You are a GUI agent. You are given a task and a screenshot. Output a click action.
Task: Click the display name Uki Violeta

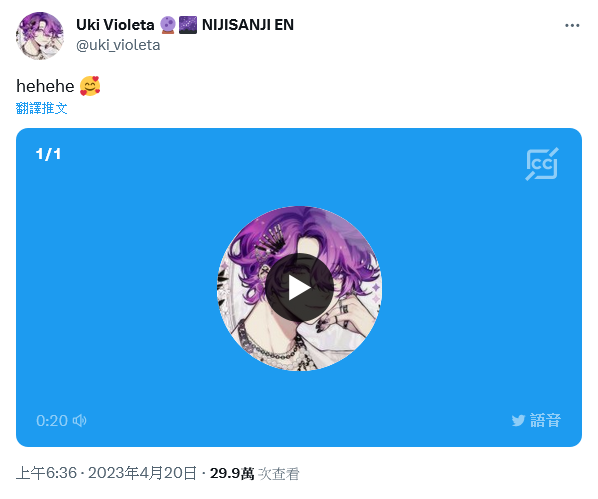coord(115,25)
